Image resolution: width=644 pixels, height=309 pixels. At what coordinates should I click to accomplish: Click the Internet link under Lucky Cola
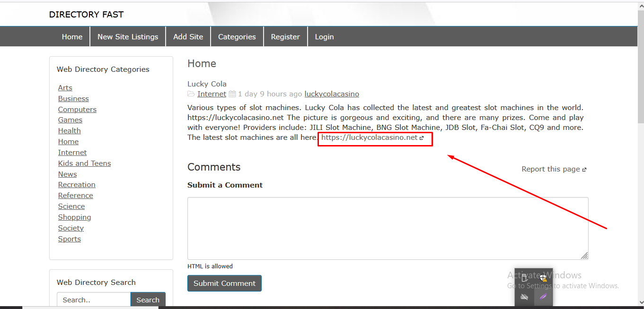[x=212, y=94]
